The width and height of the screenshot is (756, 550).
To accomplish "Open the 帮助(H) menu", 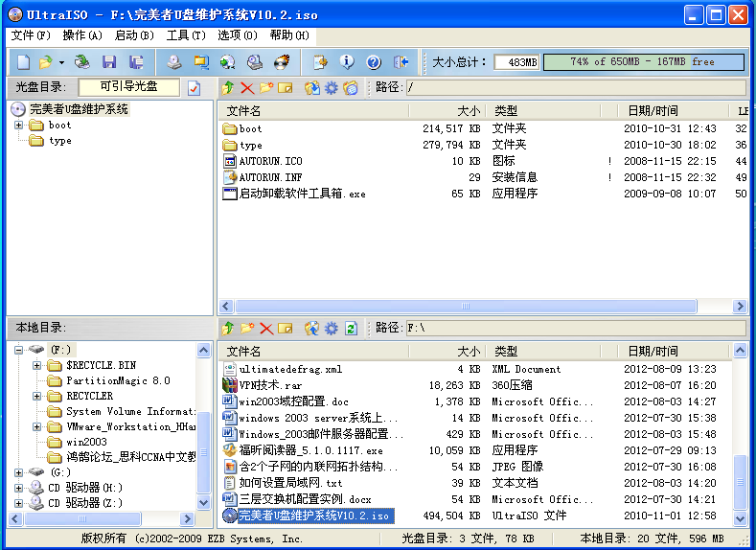I will pyautogui.click(x=289, y=35).
